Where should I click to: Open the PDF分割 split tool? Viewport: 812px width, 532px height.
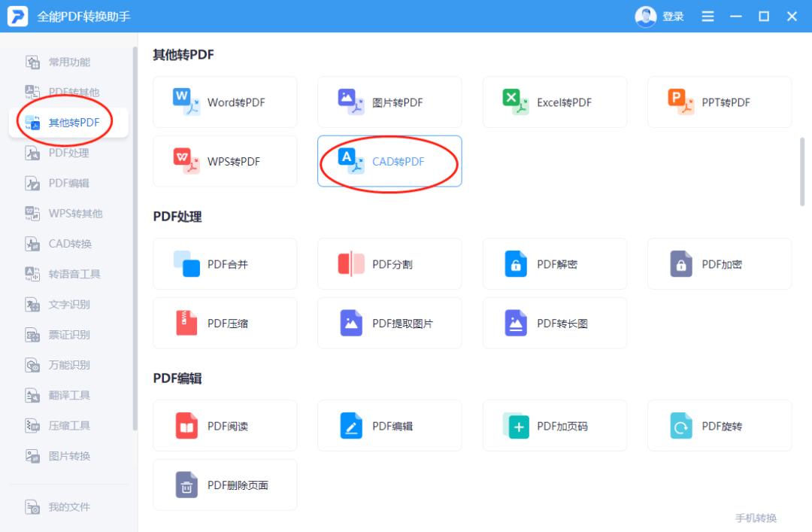389,264
